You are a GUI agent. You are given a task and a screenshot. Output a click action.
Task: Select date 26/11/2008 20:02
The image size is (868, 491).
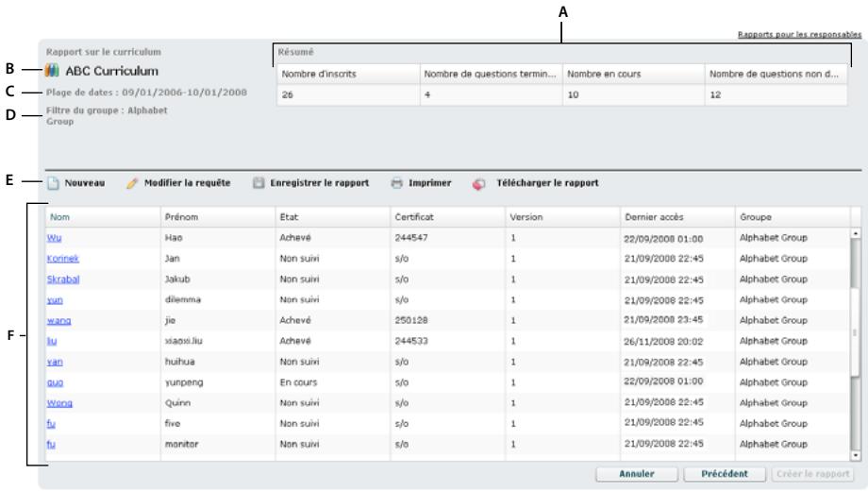(x=663, y=342)
